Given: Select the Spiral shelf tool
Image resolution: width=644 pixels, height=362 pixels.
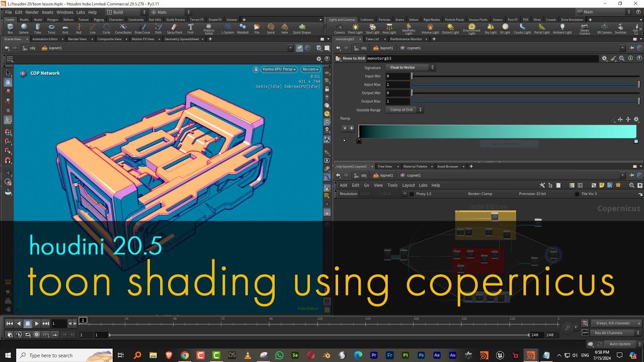Looking at the screenshot, I should tap(271, 29).
